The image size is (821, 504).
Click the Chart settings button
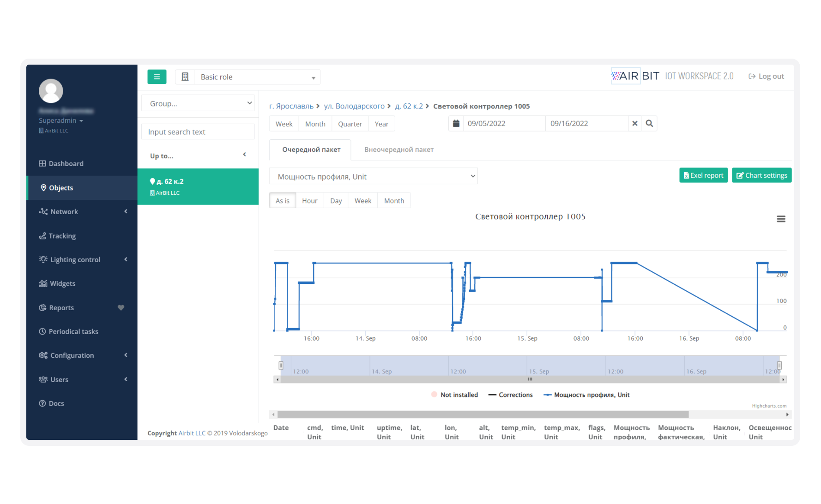point(761,175)
